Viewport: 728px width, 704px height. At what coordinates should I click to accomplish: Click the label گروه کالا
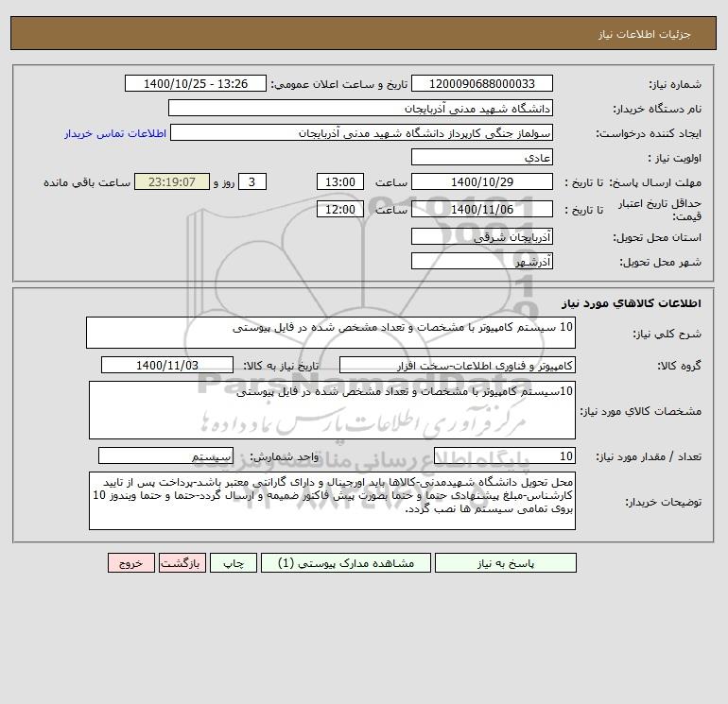[679, 366]
